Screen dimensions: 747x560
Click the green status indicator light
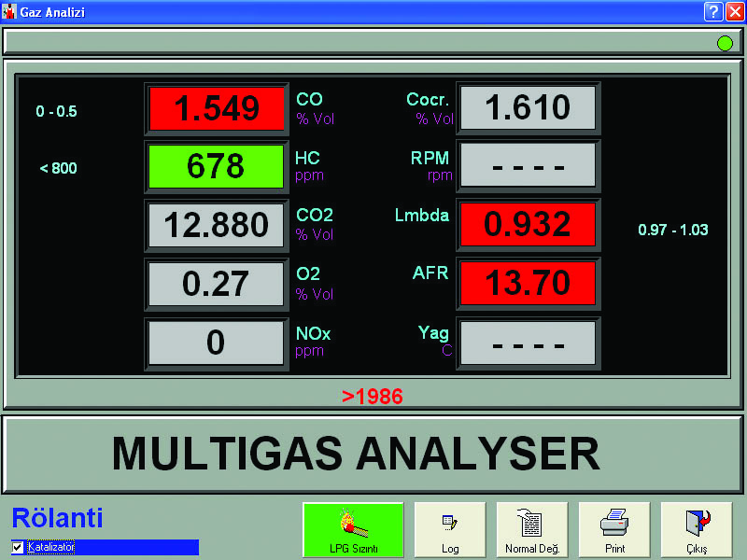pyautogui.click(x=725, y=43)
